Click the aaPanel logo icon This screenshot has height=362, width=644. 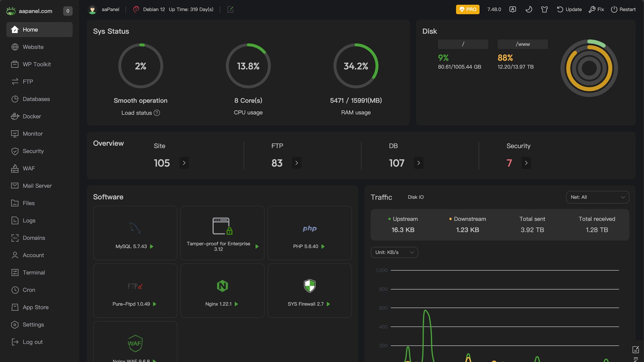(11, 11)
